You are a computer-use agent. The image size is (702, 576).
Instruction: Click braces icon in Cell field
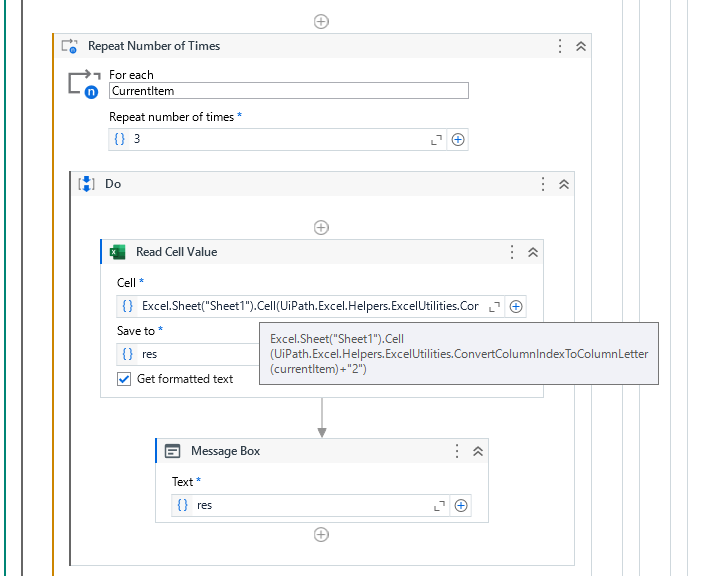(128, 306)
